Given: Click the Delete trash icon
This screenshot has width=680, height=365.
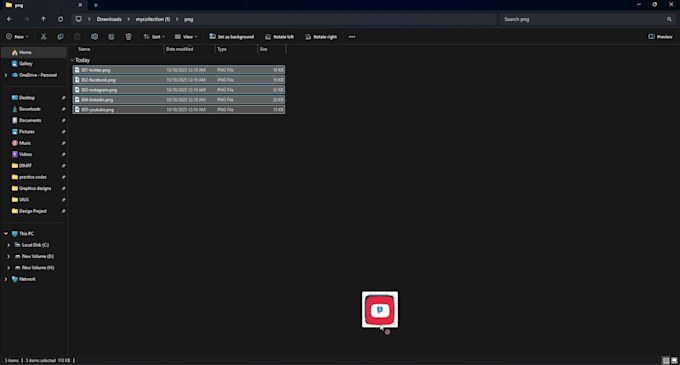Looking at the screenshot, I should pyautogui.click(x=128, y=37).
